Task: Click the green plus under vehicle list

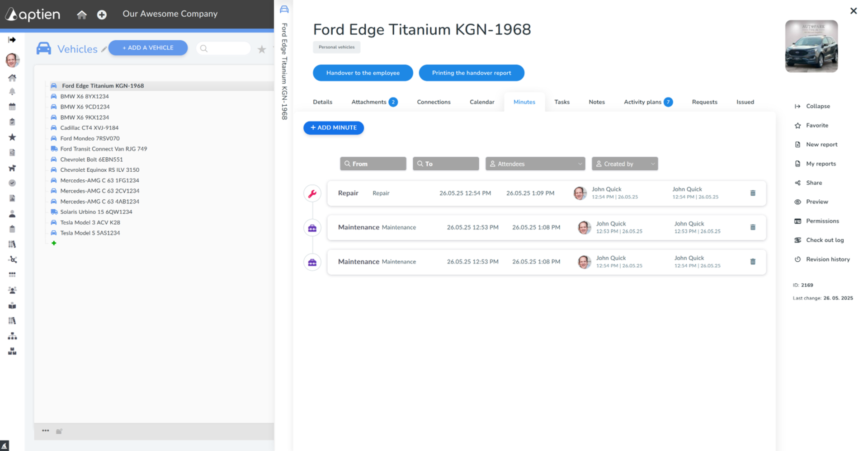Action: point(54,243)
